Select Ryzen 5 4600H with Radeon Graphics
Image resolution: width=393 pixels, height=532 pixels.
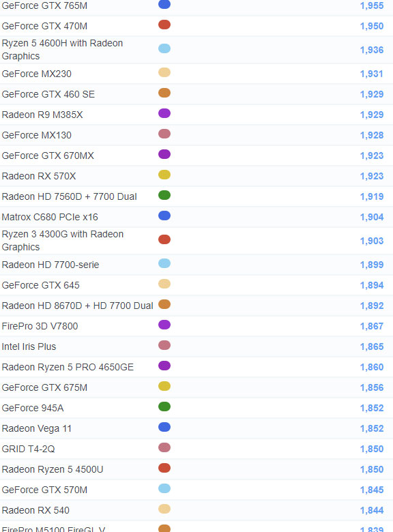coord(63,50)
